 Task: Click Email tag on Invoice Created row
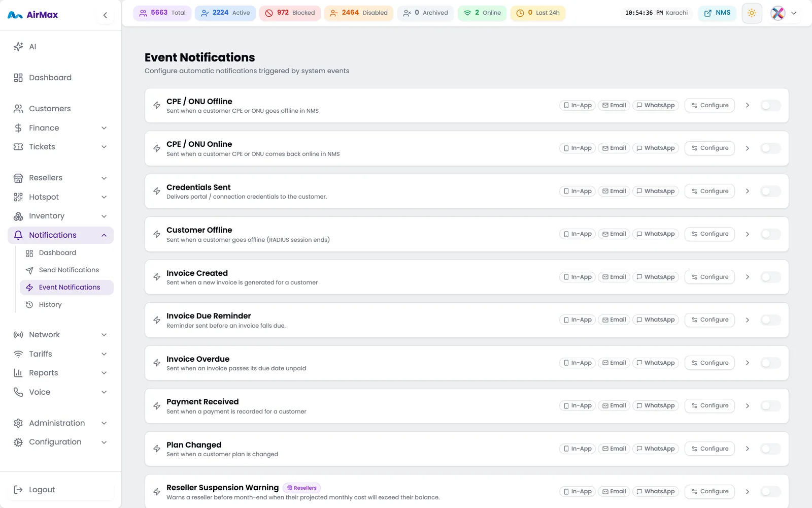[614, 277]
